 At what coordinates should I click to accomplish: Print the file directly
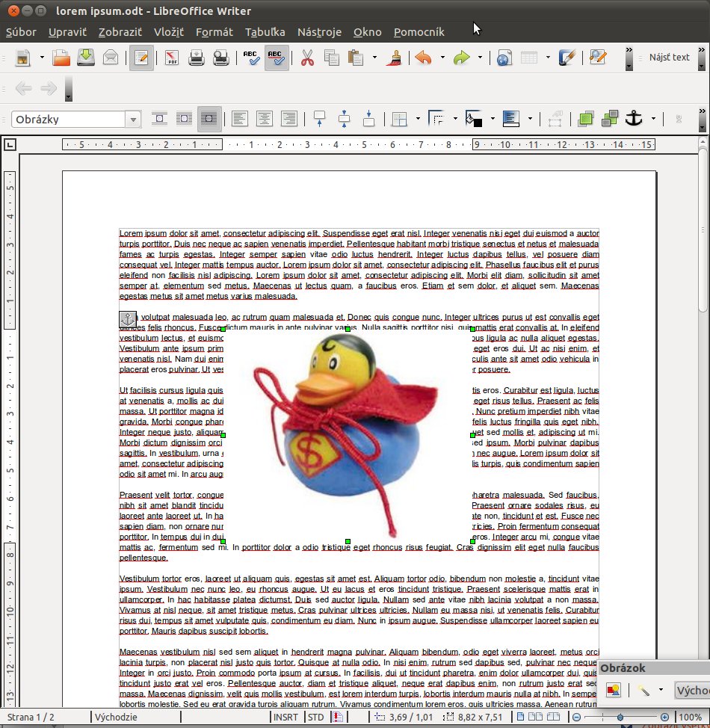point(197,58)
